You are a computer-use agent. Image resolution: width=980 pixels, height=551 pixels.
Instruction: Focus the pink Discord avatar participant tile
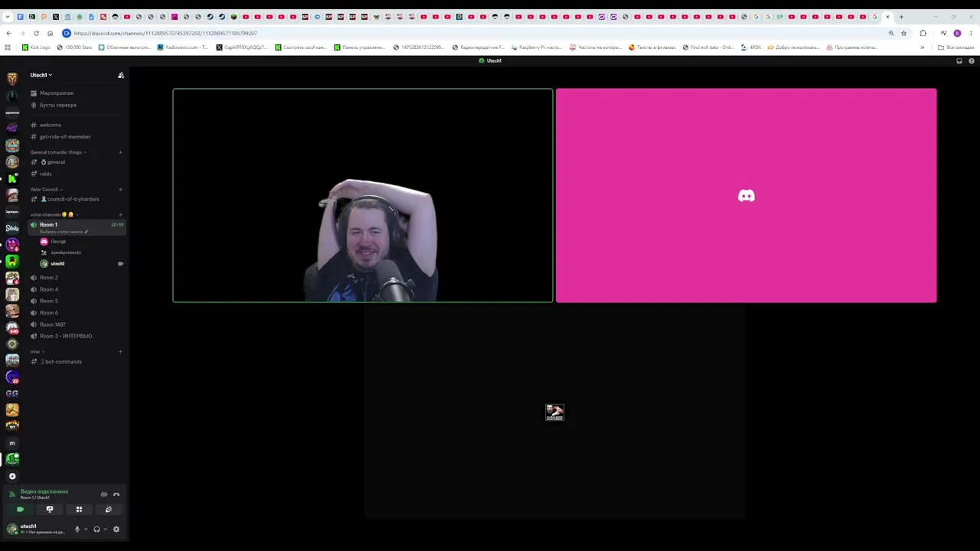[x=746, y=196]
